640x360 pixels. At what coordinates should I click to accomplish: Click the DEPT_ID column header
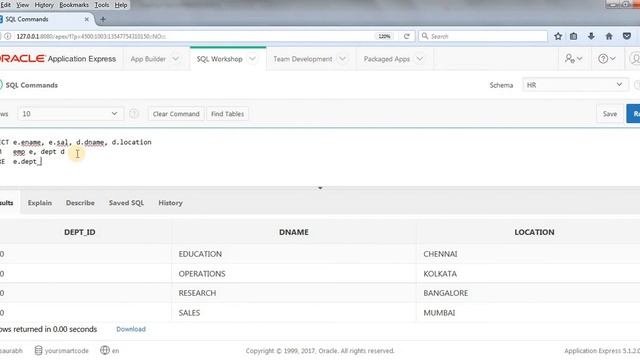click(80, 232)
